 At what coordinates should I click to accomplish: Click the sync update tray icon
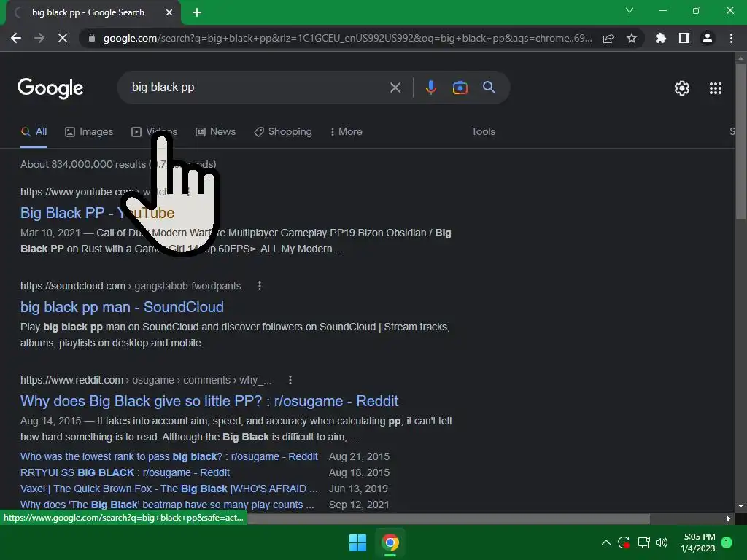(x=624, y=542)
